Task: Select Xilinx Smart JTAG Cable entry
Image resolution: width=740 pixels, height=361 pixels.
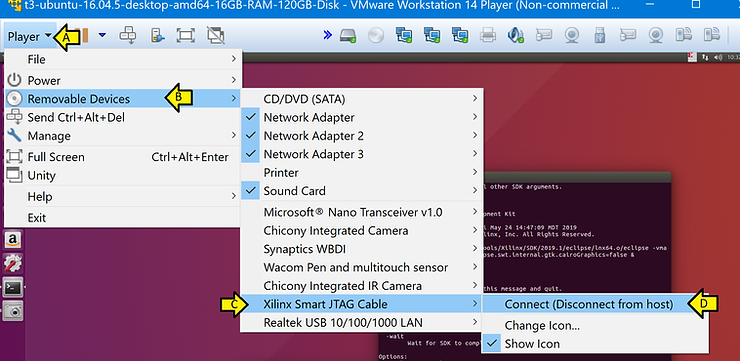Action: pos(362,304)
